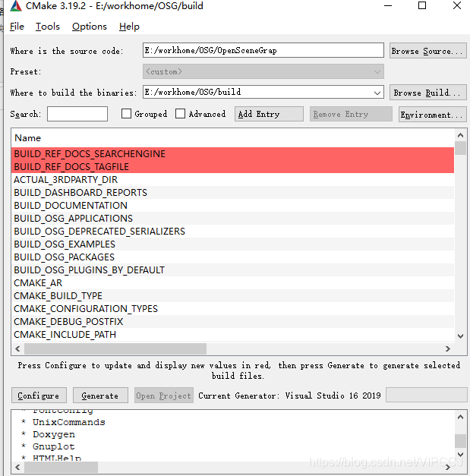Click cache list scroll right arrow
The width and height of the screenshot is (470, 476).
pyautogui.click(x=448, y=348)
